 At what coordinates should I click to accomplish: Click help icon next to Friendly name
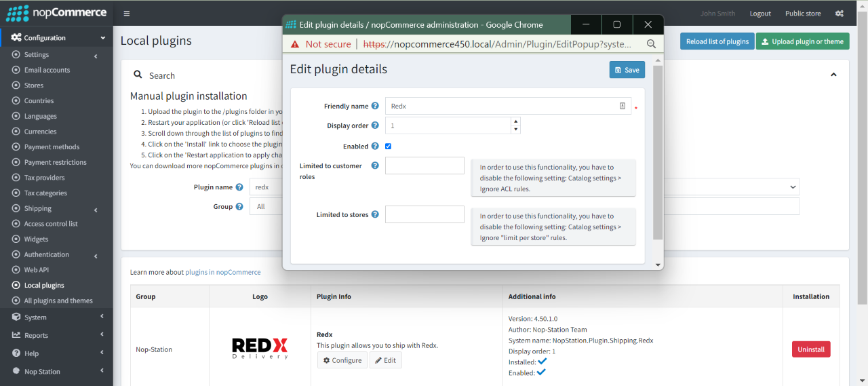(375, 106)
